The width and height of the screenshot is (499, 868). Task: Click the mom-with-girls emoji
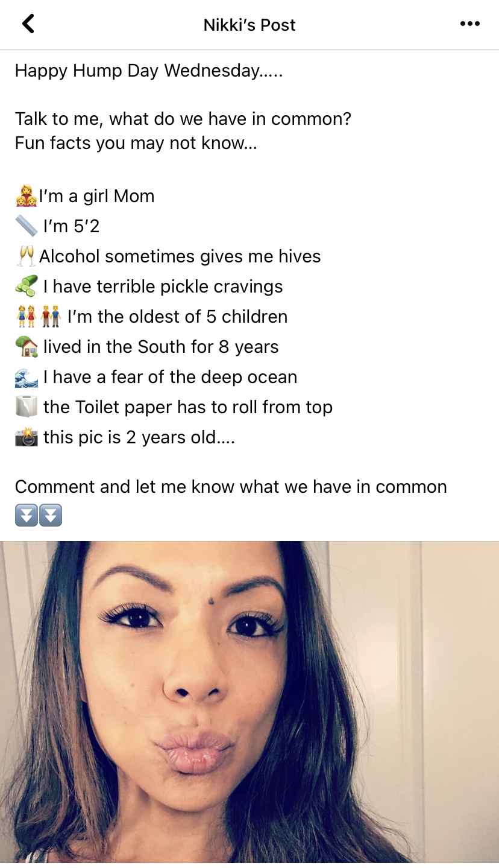[26, 196]
